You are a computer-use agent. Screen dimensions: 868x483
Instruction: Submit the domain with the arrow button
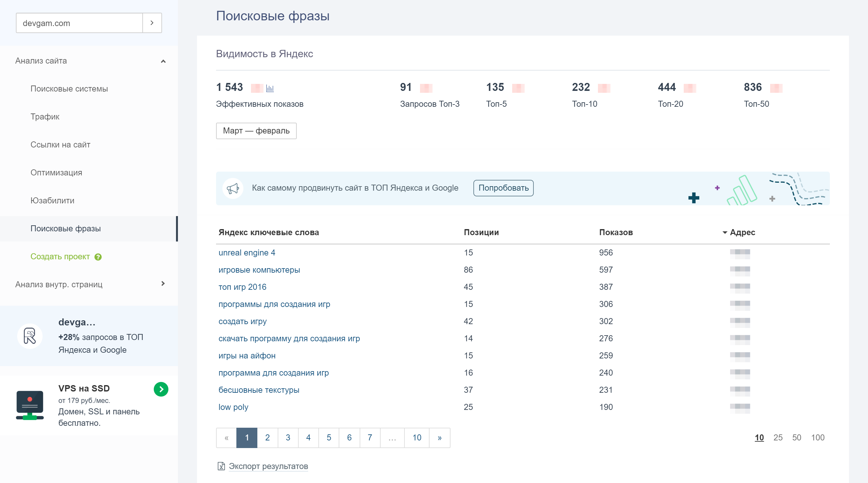click(152, 23)
